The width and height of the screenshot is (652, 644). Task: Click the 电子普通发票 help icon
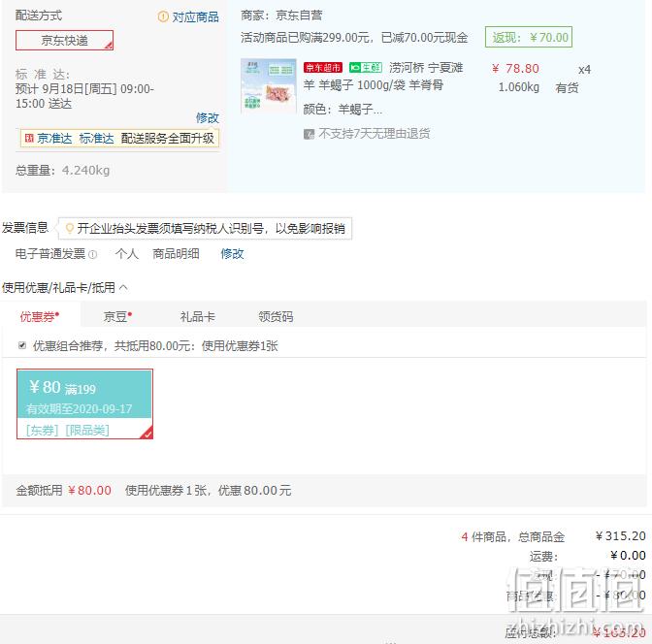(x=93, y=254)
